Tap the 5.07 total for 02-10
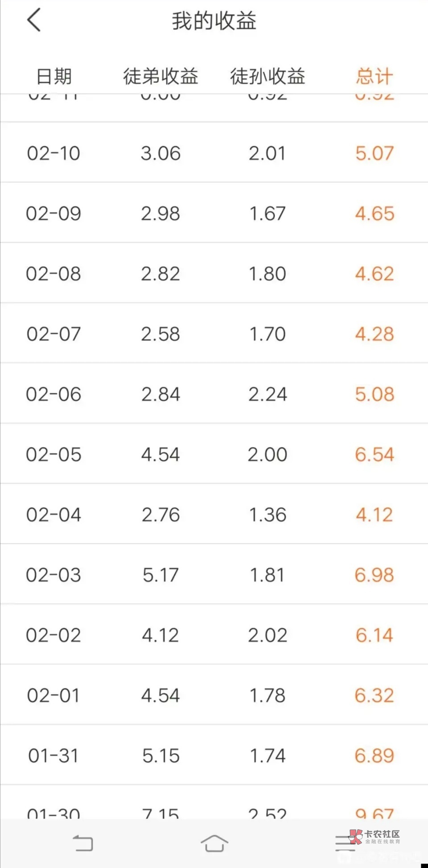The height and width of the screenshot is (868, 428). [x=374, y=153]
